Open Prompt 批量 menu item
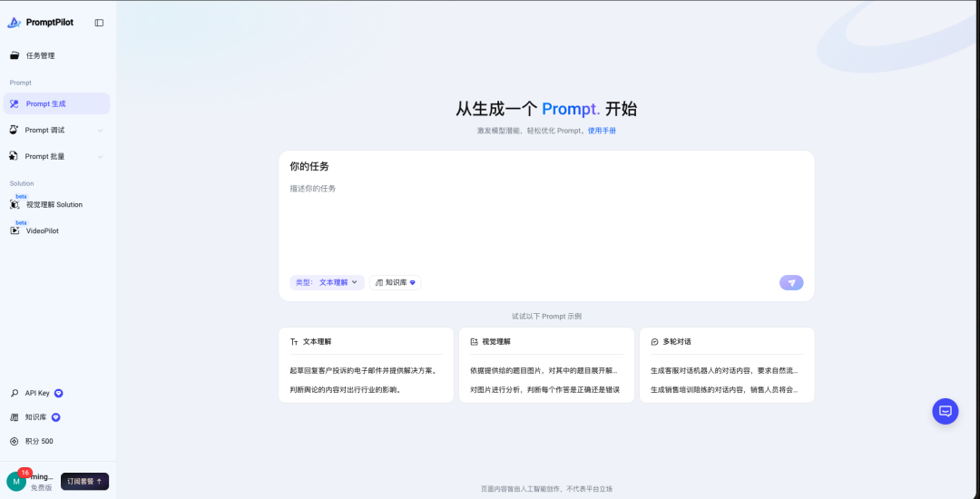This screenshot has height=499, width=980. [57, 156]
